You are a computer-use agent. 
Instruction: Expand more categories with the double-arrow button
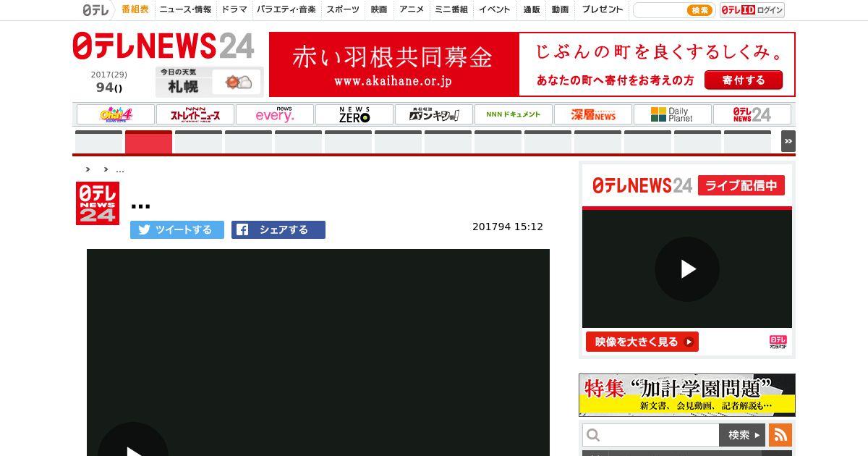pos(788,141)
